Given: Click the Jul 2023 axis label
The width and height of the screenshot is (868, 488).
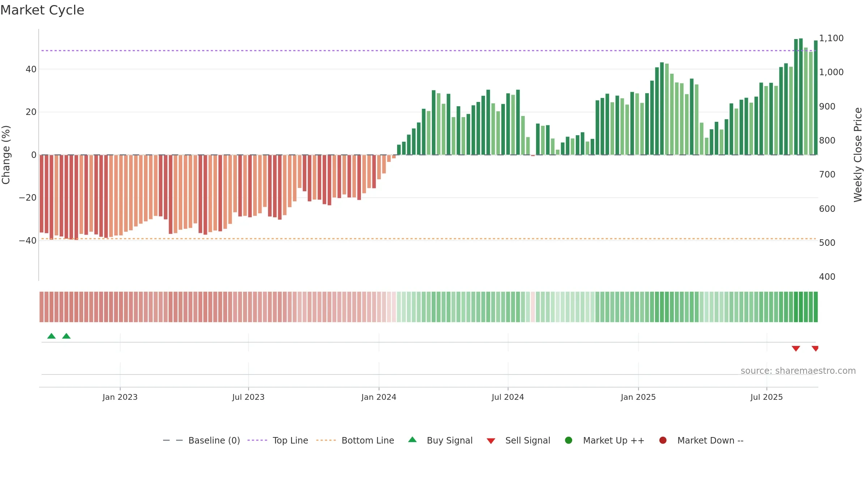Looking at the screenshot, I should tap(248, 397).
